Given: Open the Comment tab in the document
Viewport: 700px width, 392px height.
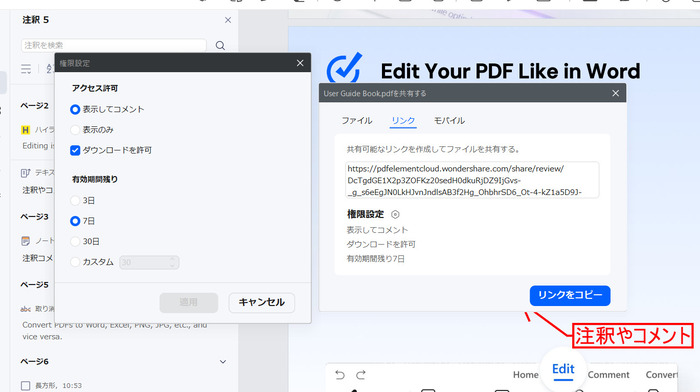Looking at the screenshot, I should tap(608, 375).
